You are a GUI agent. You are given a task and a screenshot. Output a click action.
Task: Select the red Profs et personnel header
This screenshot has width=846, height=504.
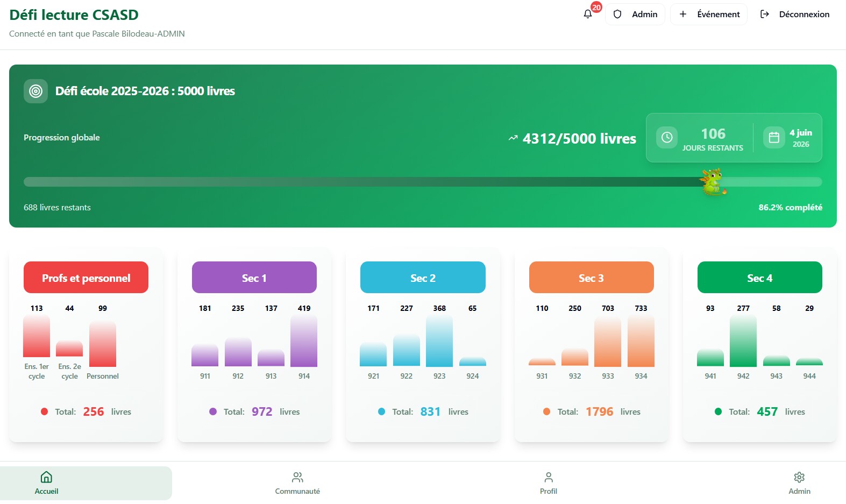click(x=86, y=278)
